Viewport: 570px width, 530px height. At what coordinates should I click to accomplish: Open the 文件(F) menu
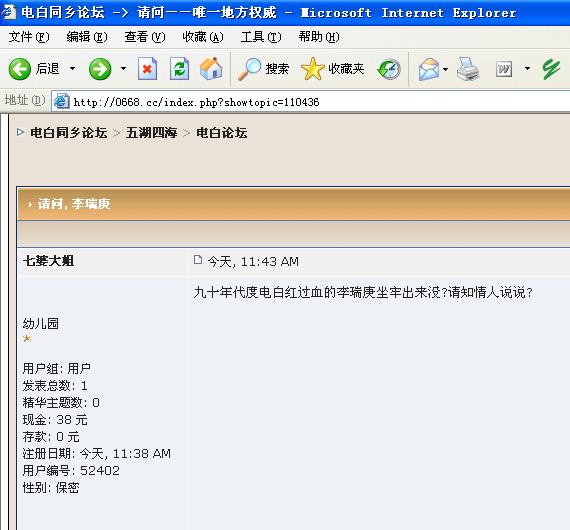click(29, 37)
